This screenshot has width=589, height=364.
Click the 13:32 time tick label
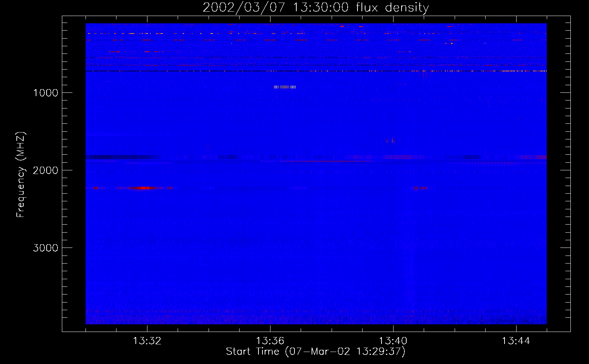coord(147,341)
